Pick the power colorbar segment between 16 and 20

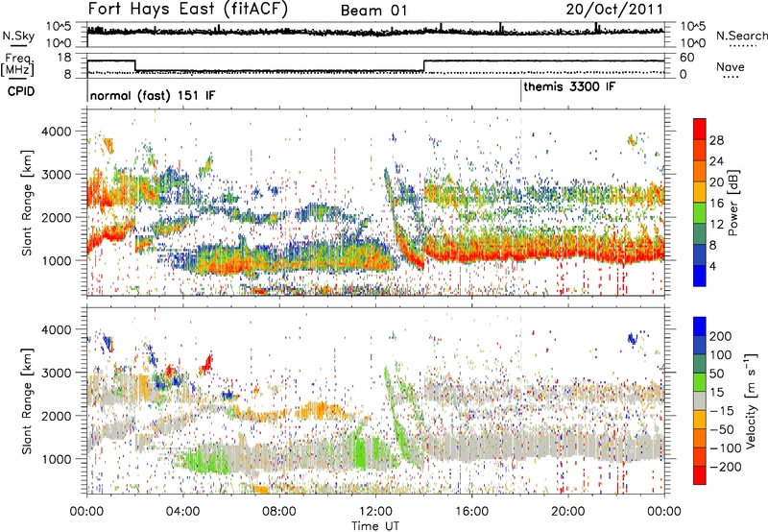[x=700, y=192]
